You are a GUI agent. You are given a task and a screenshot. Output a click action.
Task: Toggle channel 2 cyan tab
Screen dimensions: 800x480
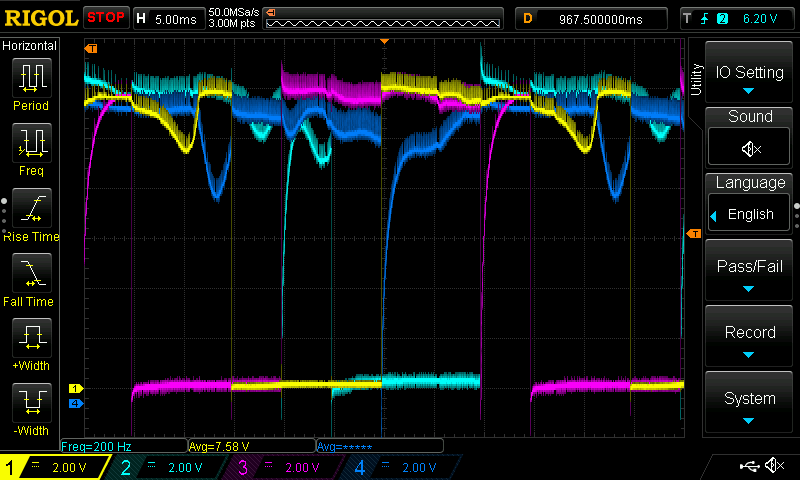[x=170, y=467]
